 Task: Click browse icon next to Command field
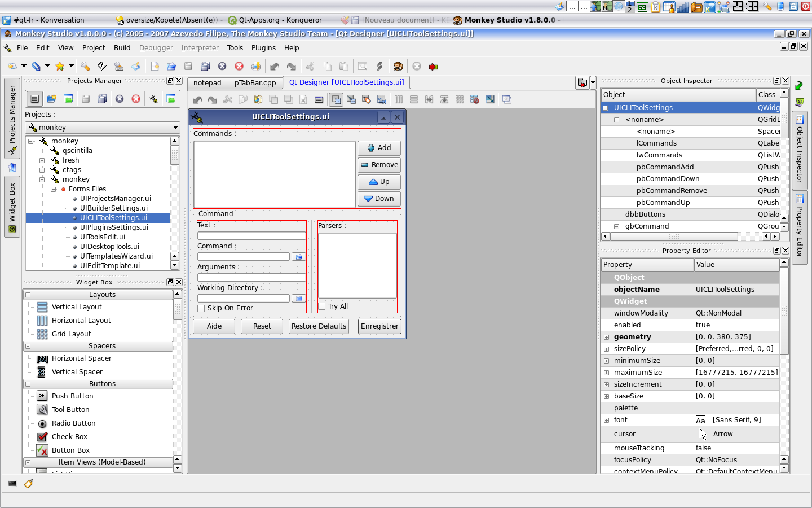(x=299, y=257)
